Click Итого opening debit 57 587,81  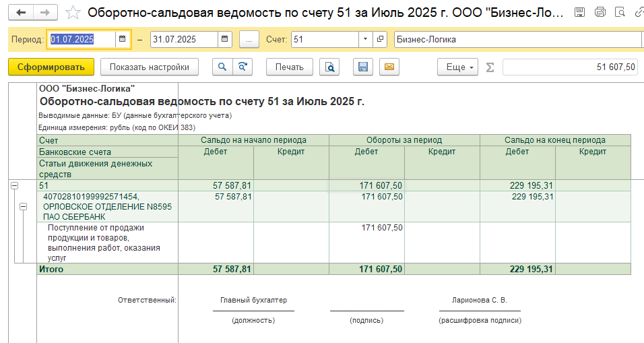tap(216, 269)
